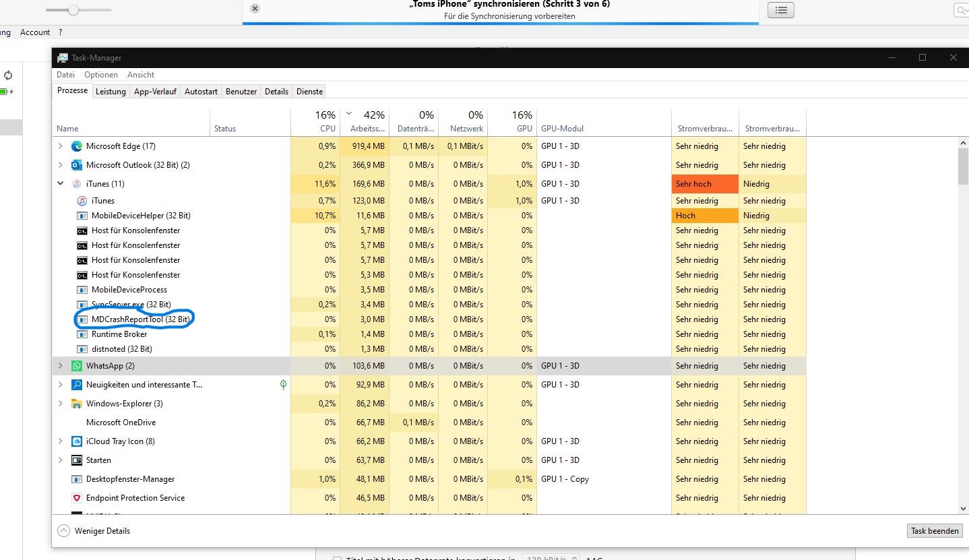Click the Task beenden button
969x560 pixels.
(x=935, y=531)
